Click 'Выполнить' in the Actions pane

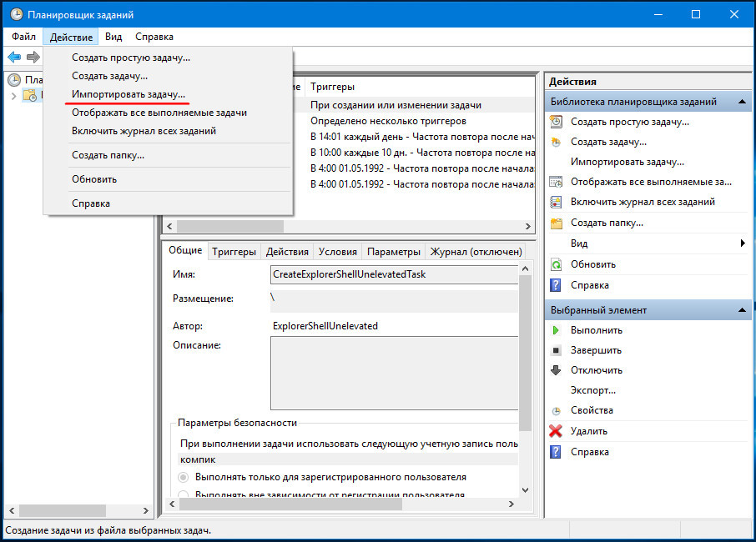597,330
